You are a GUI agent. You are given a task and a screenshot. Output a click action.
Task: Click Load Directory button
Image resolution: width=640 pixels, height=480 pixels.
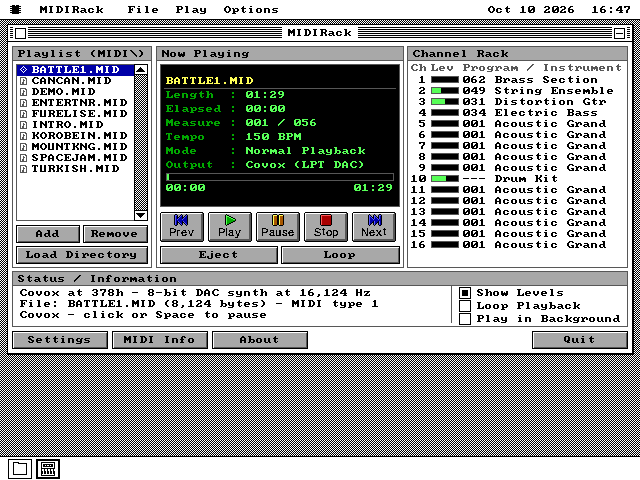click(82, 255)
